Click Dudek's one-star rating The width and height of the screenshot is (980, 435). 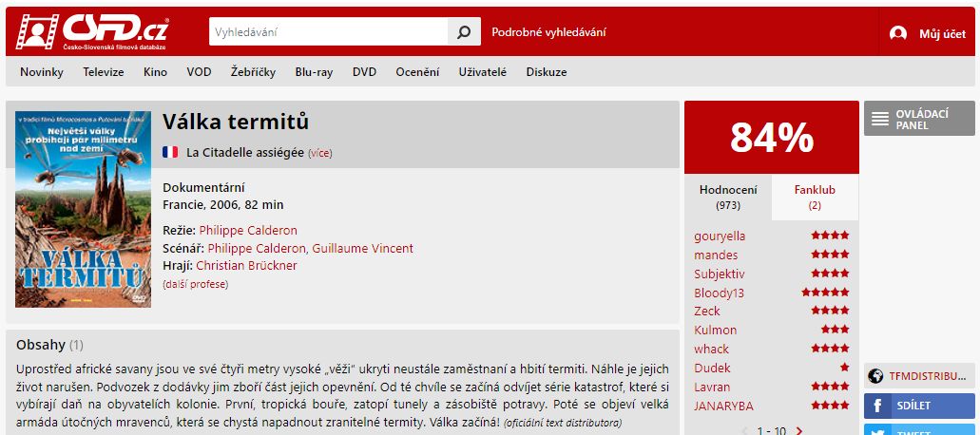tap(844, 367)
